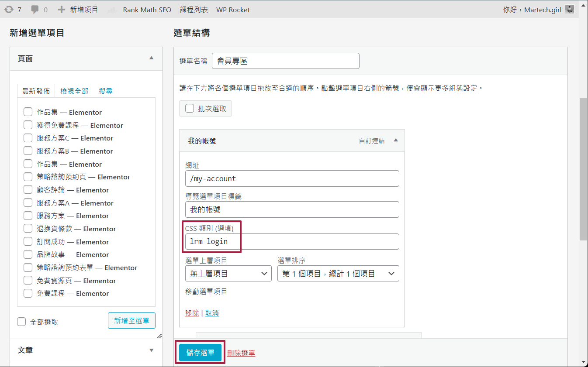This screenshot has height=367, width=588.
Task: Select the 品牌故事 — Elementor checkbox
Action: tap(28, 254)
